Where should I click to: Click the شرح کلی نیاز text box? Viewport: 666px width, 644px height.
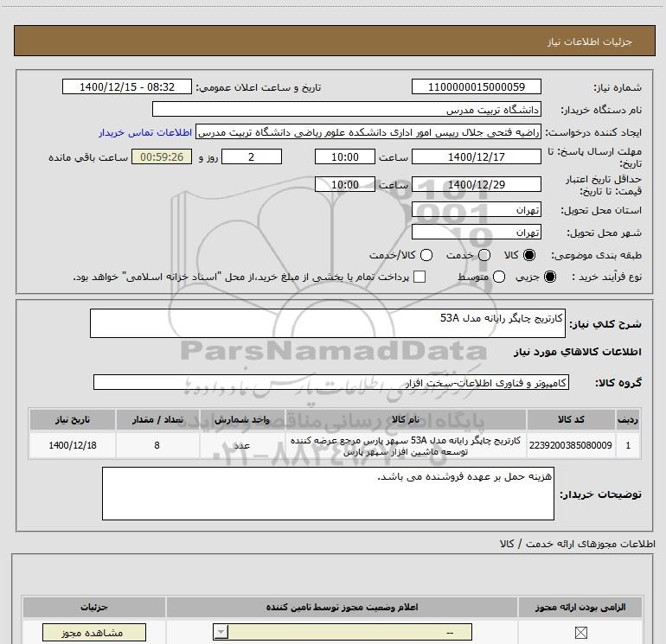pyautogui.click(x=328, y=323)
